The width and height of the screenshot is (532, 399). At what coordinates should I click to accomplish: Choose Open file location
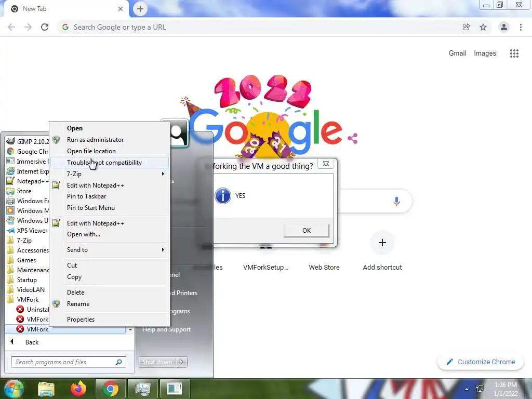(110, 151)
